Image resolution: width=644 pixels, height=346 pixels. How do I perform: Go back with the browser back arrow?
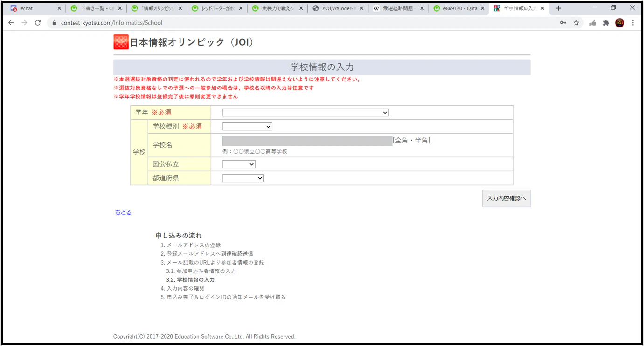[11, 23]
